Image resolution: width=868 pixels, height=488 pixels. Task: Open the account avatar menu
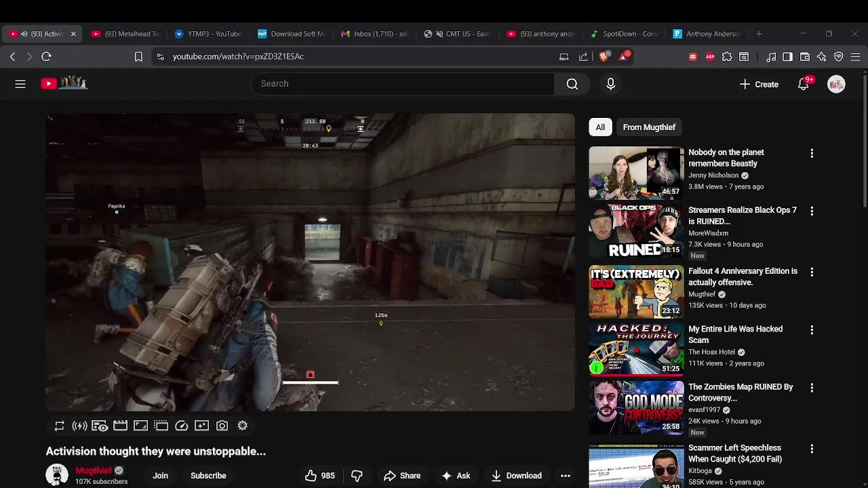836,84
